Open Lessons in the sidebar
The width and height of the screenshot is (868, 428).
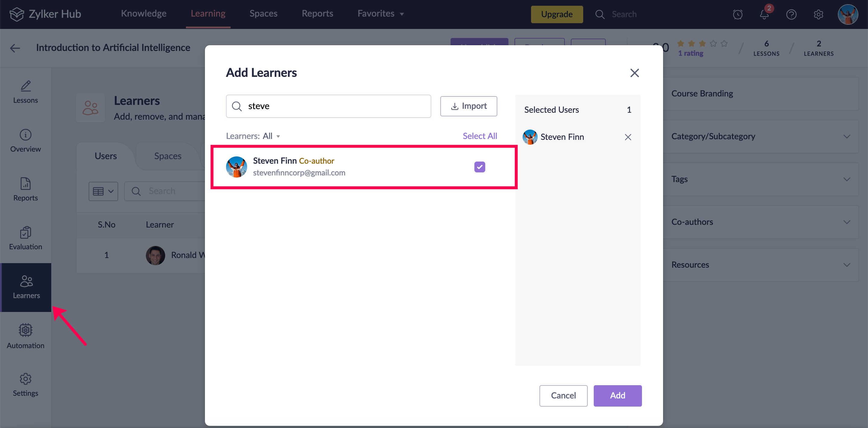coord(26,92)
